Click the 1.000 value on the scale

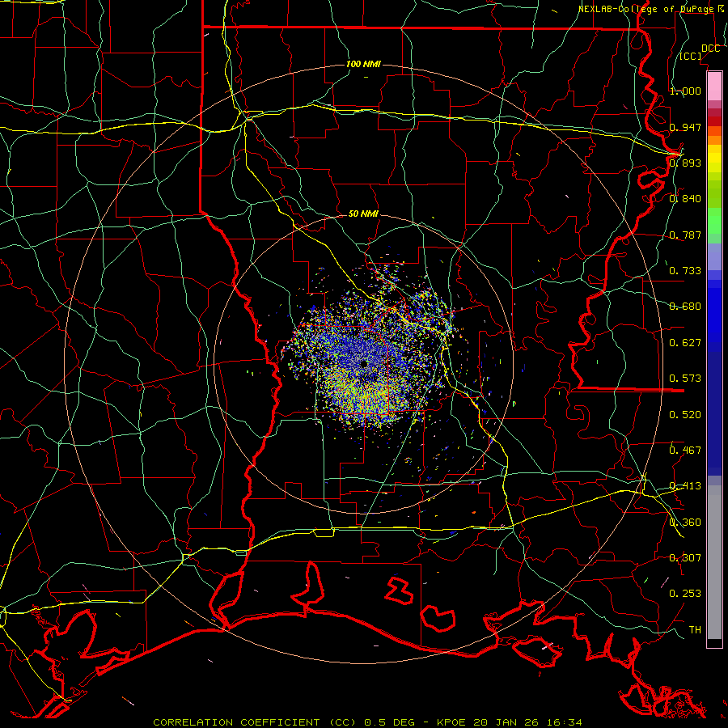[685, 91]
